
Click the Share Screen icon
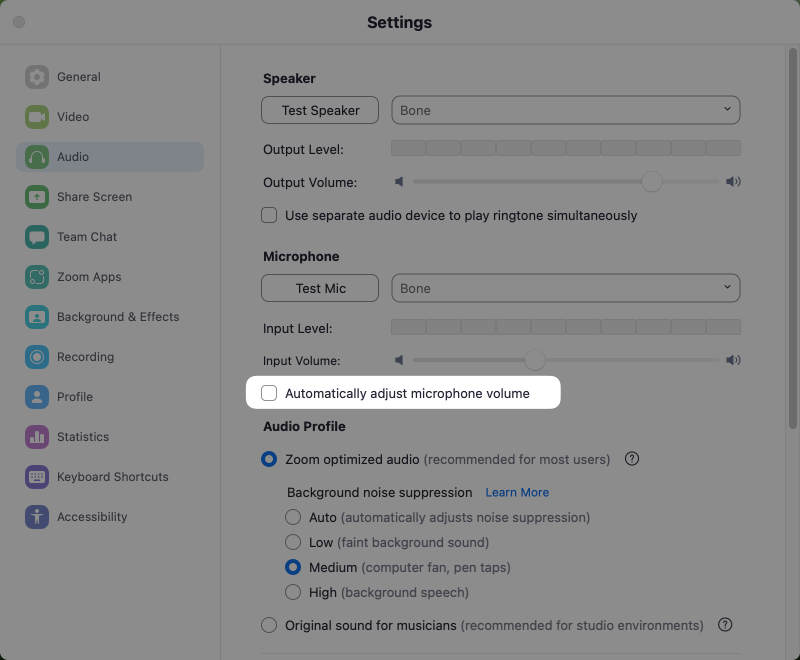click(x=37, y=197)
